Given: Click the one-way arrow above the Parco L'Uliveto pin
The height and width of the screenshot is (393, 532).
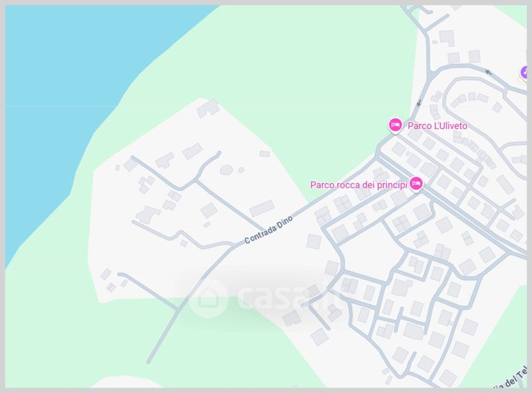Looking at the screenshot, I should coord(420,102).
